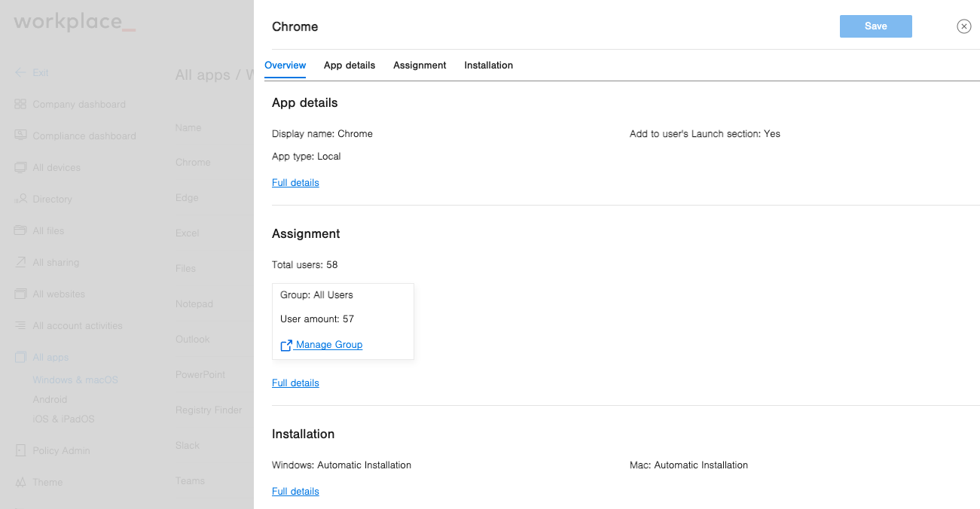Screen dimensions: 980x509
Task: Select the All apps sidebar icon
Action: point(20,357)
